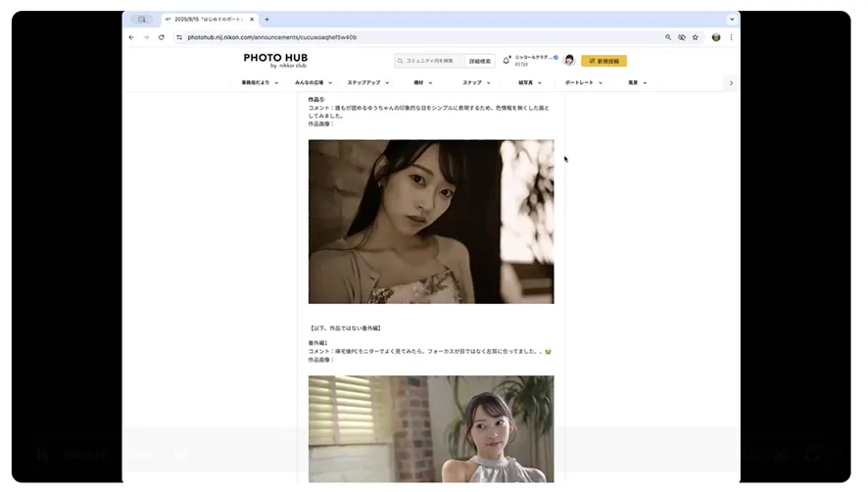Click the 詳細検索 button
This screenshot has height=492, width=868.
pyautogui.click(x=479, y=61)
